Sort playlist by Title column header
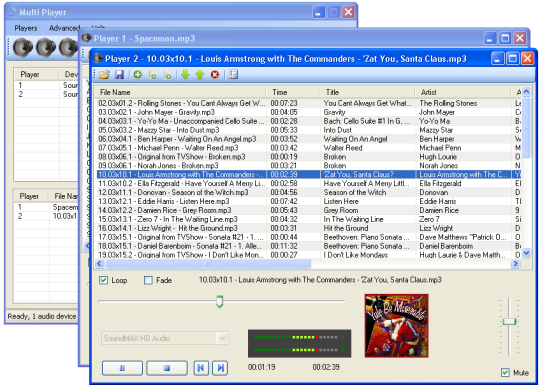This screenshot has width=540, height=385. 367,92
